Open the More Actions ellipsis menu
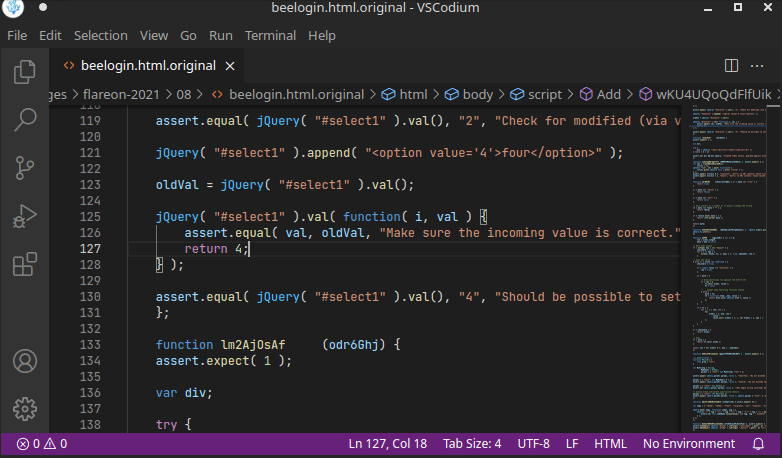782x458 pixels. tap(757, 66)
